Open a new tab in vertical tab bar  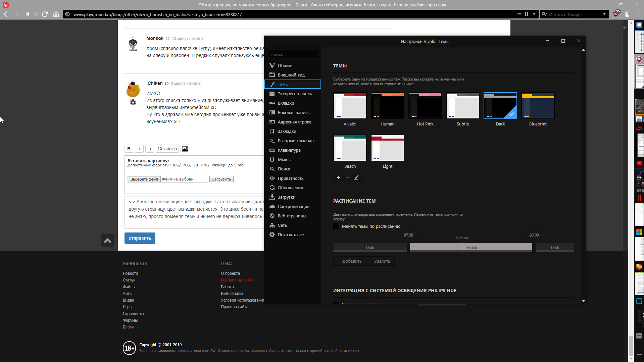click(x=639, y=336)
